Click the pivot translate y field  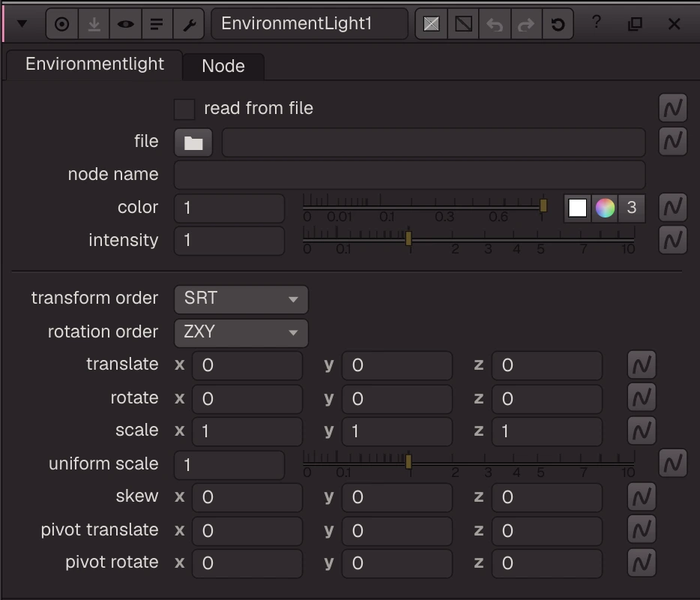pyautogui.click(x=397, y=531)
